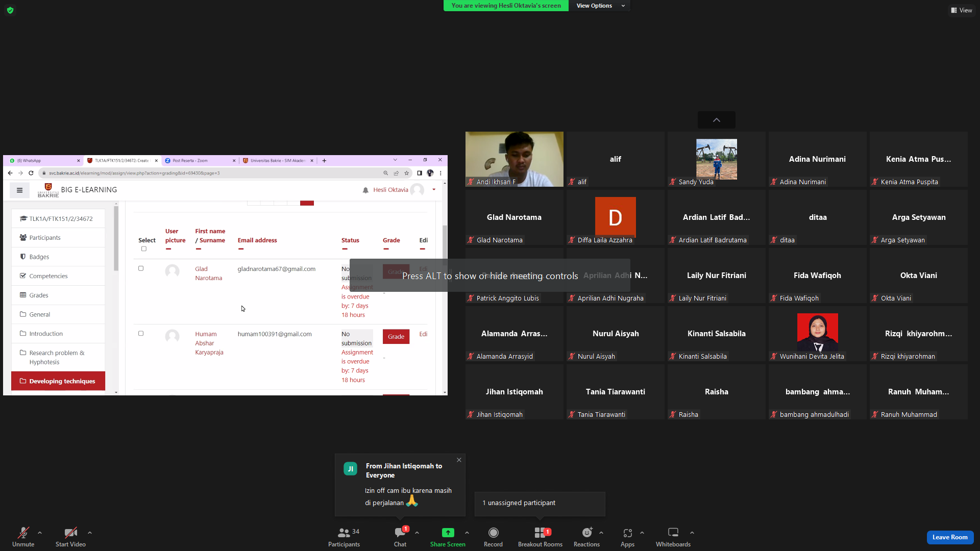The height and width of the screenshot is (551, 980).
Task: Open the browser three-dot menu
Action: point(440,173)
